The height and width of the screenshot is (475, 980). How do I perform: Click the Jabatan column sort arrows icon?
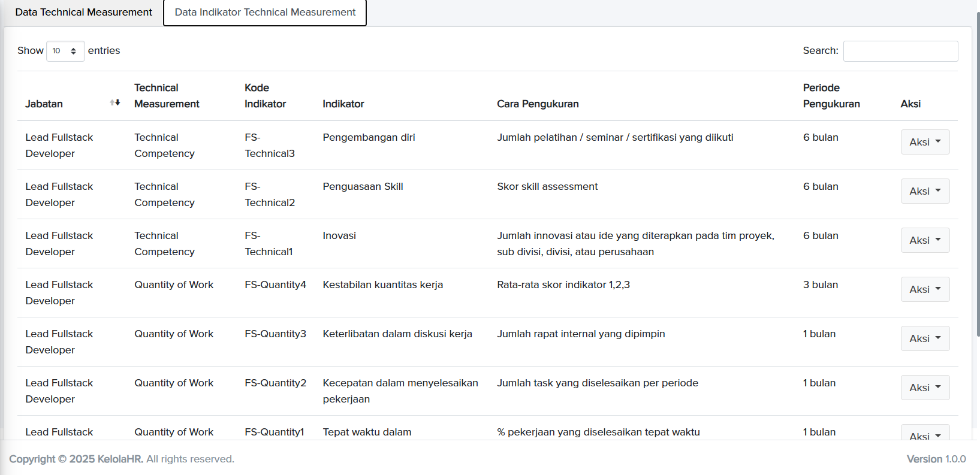point(115,103)
